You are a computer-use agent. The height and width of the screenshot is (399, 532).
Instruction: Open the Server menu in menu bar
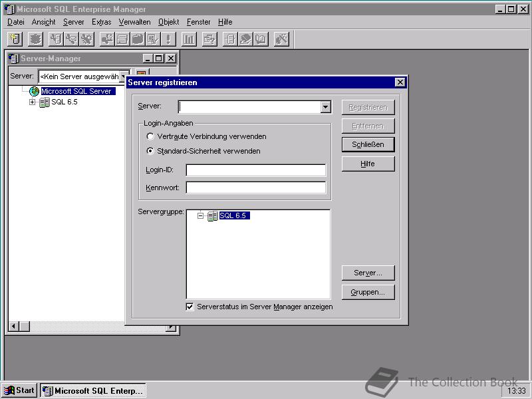click(73, 22)
